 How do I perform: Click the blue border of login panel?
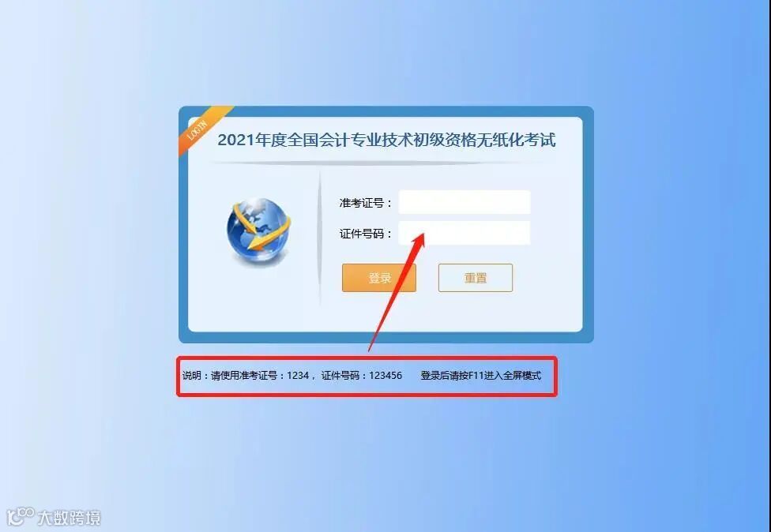386,337
